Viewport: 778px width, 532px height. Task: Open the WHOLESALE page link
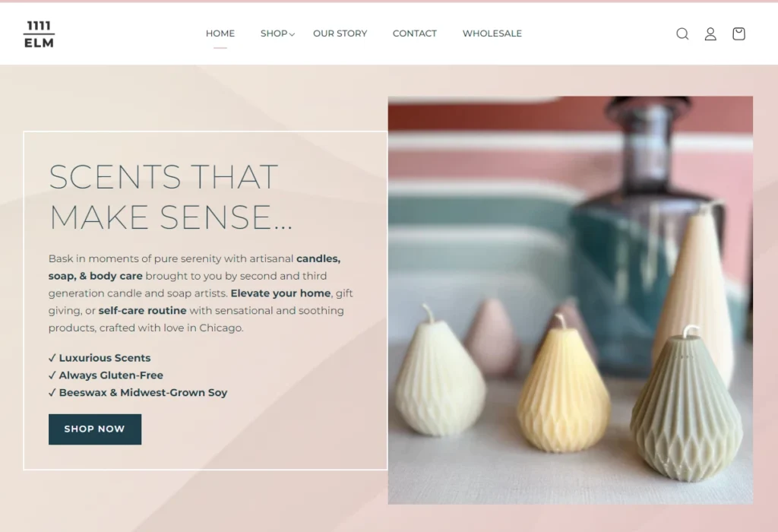492,33
